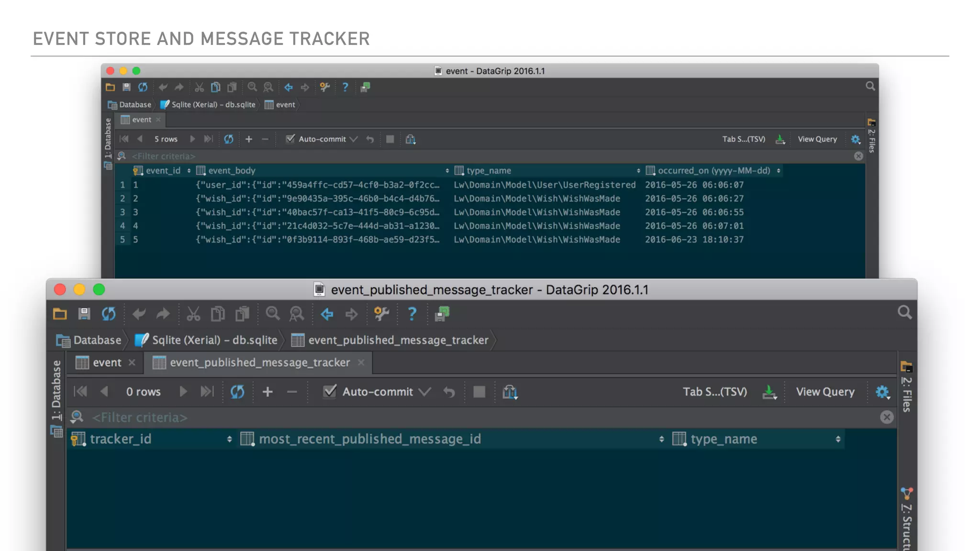Click the redo arrow in tracker window toolbar

163,314
